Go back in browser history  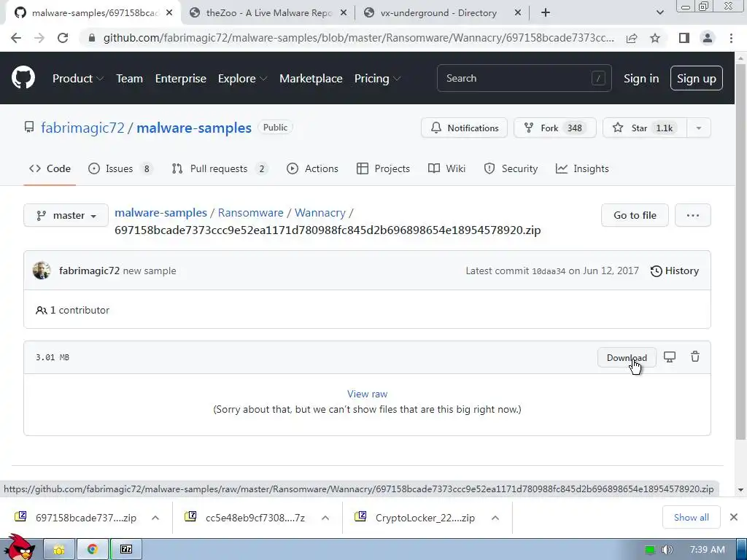click(x=16, y=38)
